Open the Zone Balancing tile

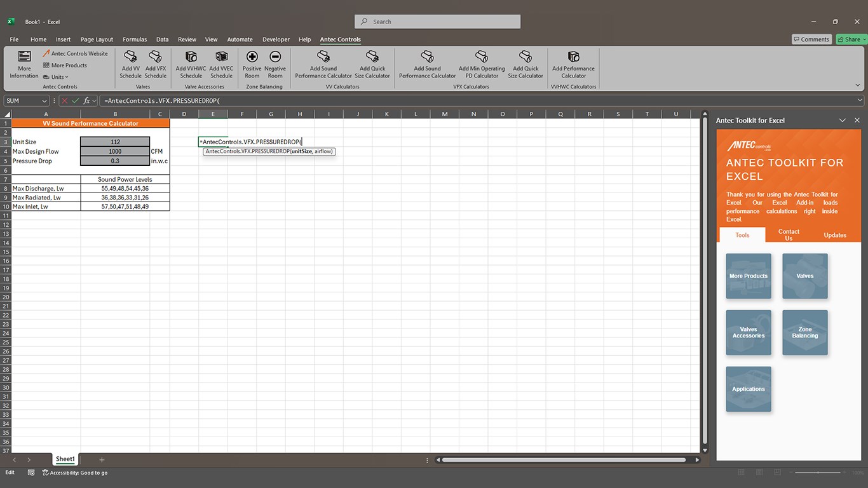click(x=805, y=332)
